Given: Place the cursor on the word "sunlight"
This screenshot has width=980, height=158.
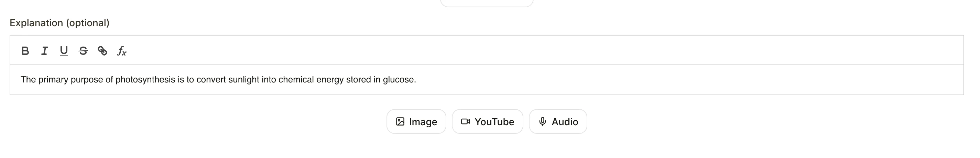Looking at the screenshot, I should [244, 80].
